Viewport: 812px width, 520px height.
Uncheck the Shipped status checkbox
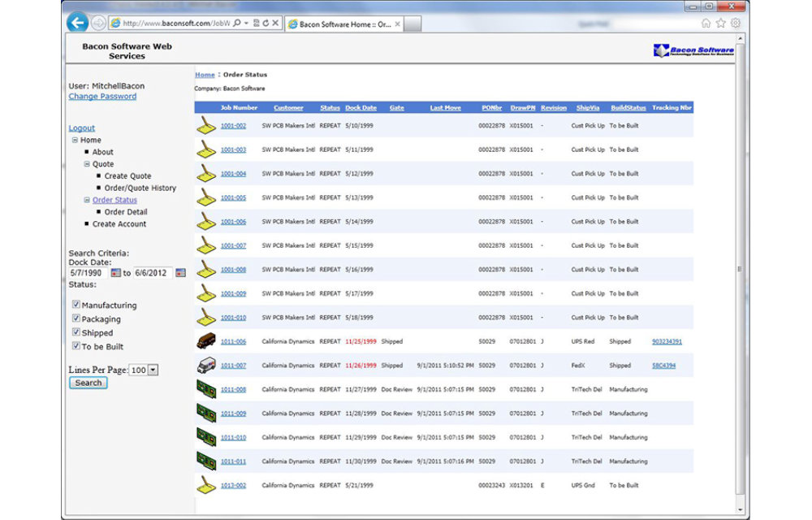(x=76, y=332)
